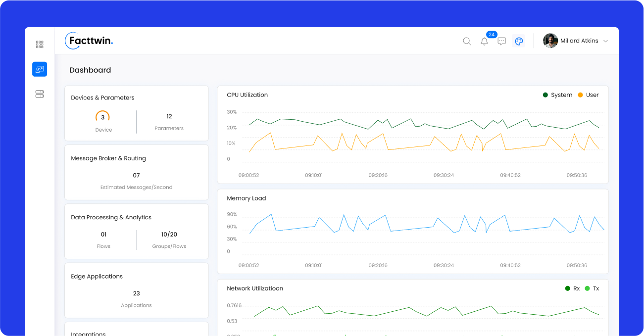644x336 pixels.
Task: Click the notification count badge showing 24
Action: click(x=492, y=35)
